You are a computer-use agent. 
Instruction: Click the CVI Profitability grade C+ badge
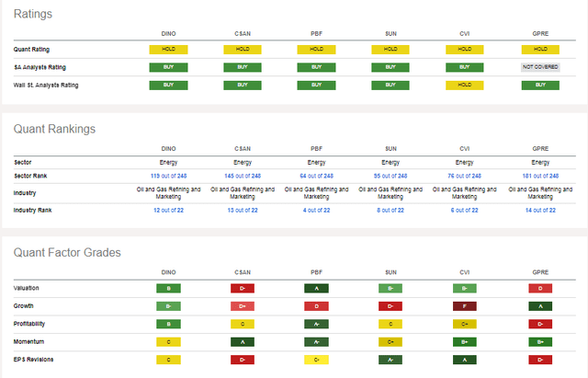pos(465,324)
